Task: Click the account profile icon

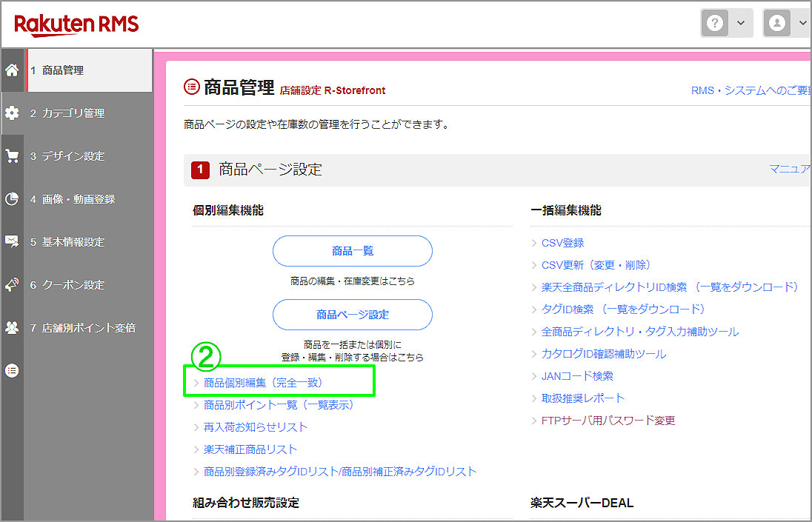Action: [776, 23]
